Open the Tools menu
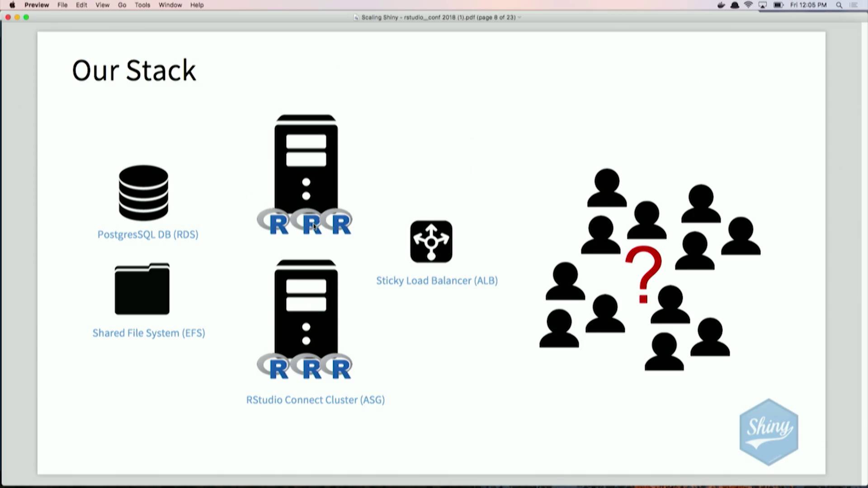Viewport: 868px width, 488px height. tap(142, 5)
